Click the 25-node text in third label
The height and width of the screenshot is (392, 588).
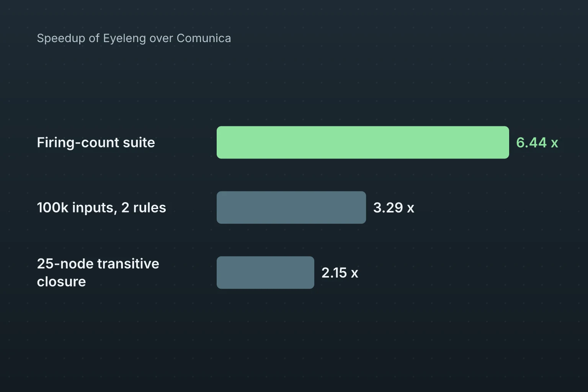click(x=65, y=264)
